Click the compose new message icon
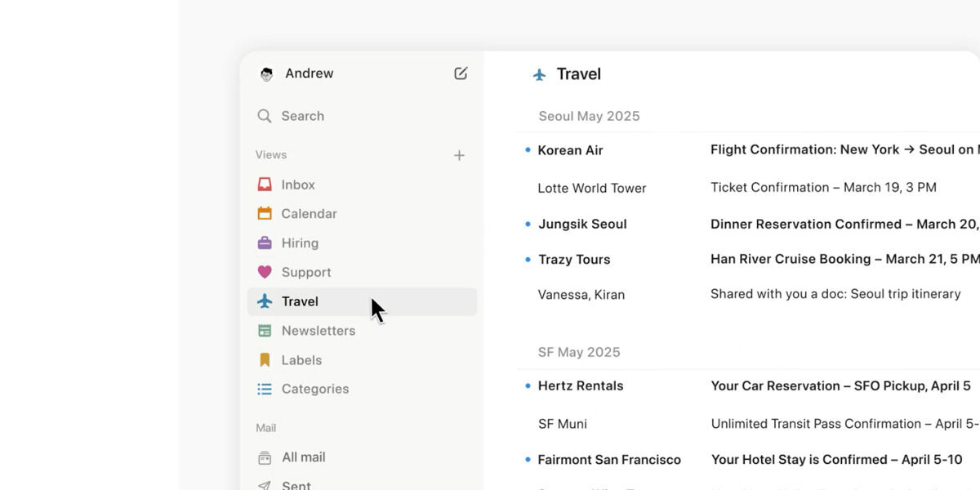Screen dimensions: 980x490 [461, 73]
